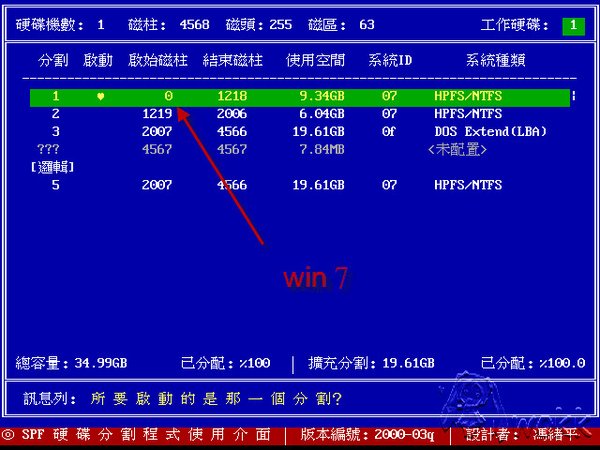Click the 啟動 column header

click(98, 60)
